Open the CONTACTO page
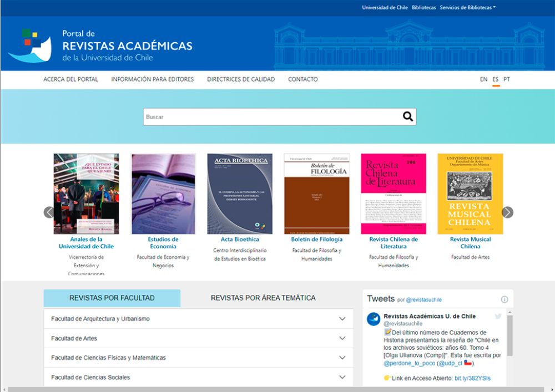Viewport: 555px width, 392px height. [x=302, y=79]
